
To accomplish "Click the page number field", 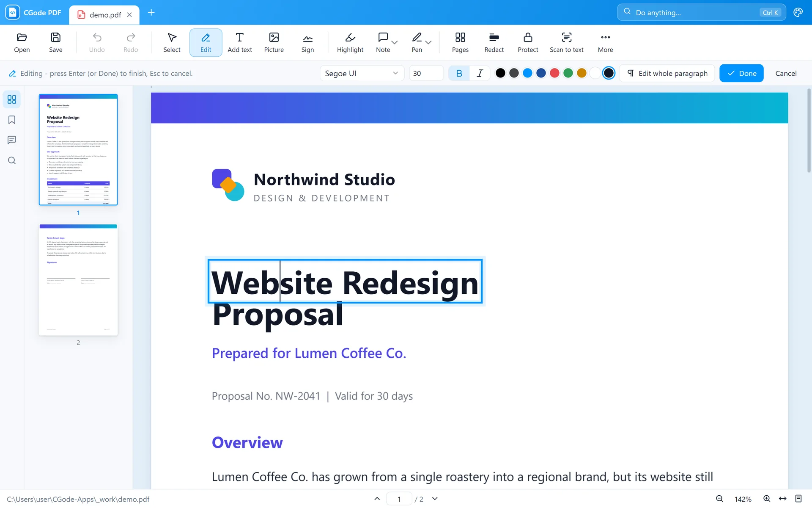I will point(399,499).
